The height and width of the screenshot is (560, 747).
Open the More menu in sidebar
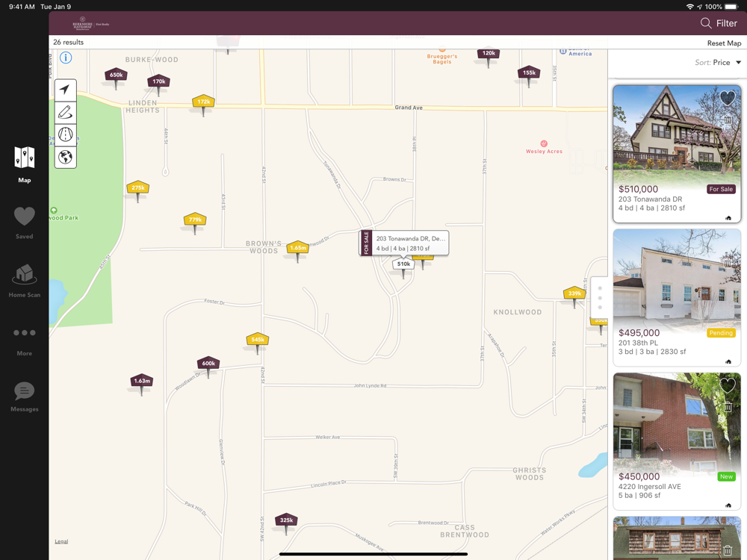(x=25, y=341)
